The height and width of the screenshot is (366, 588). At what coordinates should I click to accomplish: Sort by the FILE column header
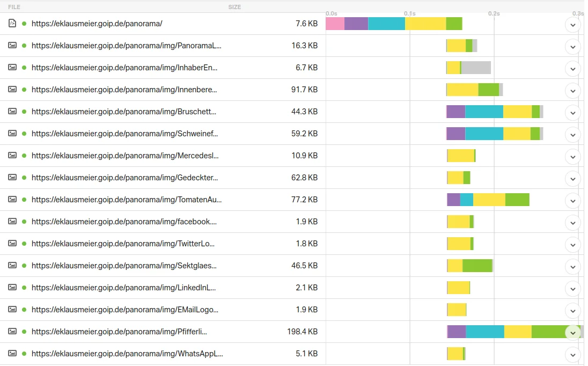(x=14, y=7)
